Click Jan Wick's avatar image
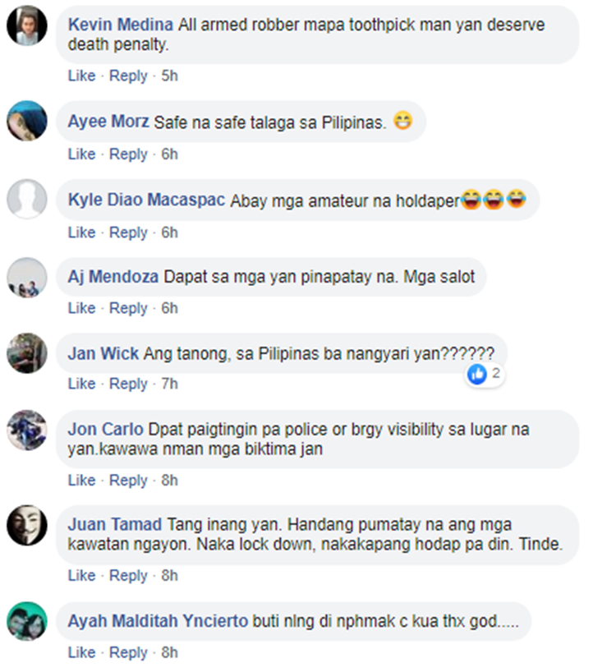The width and height of the screenshot is (616, 672). [x=27, y=353]
